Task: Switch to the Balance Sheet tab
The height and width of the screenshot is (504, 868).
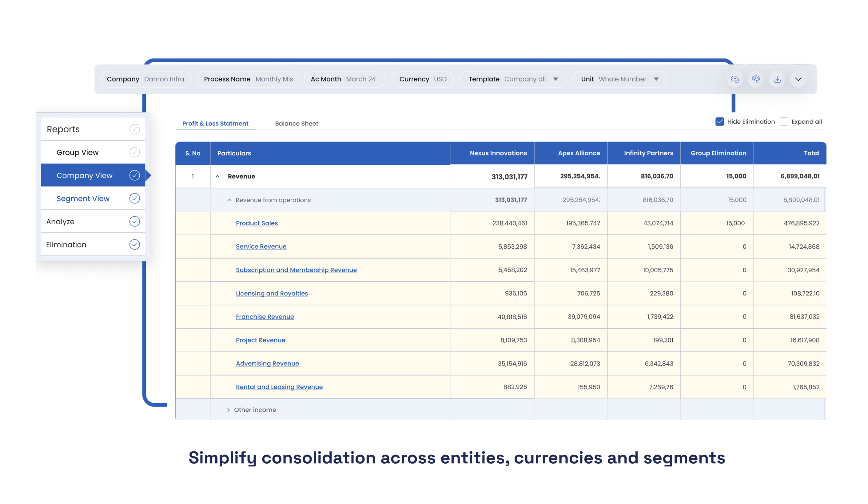Action: (x=296, y=123)
